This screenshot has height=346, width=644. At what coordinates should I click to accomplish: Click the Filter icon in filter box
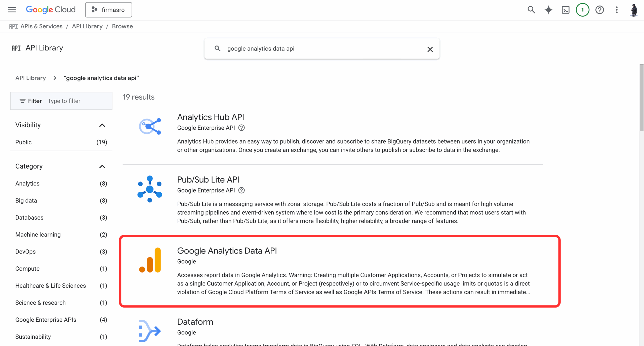(x=22, y=101)
